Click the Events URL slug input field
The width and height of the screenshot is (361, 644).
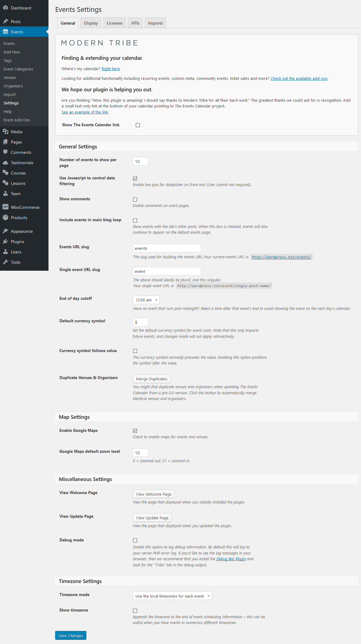coord(167,248)
